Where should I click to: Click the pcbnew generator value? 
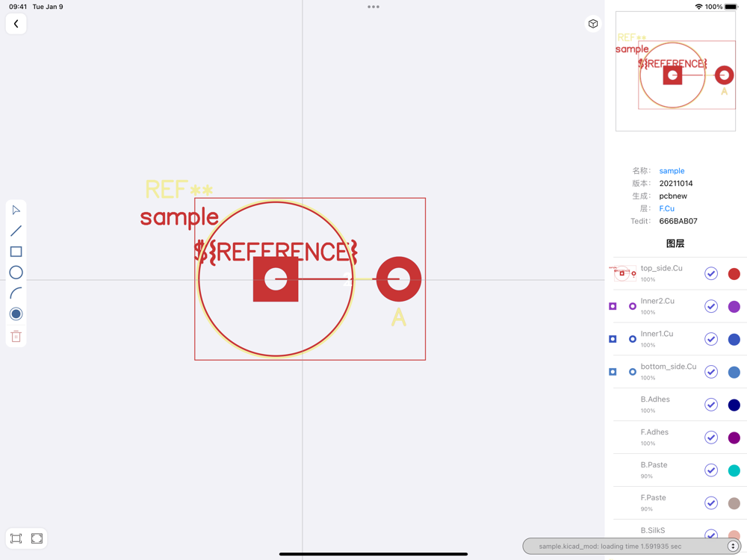(x=673, y=196)
